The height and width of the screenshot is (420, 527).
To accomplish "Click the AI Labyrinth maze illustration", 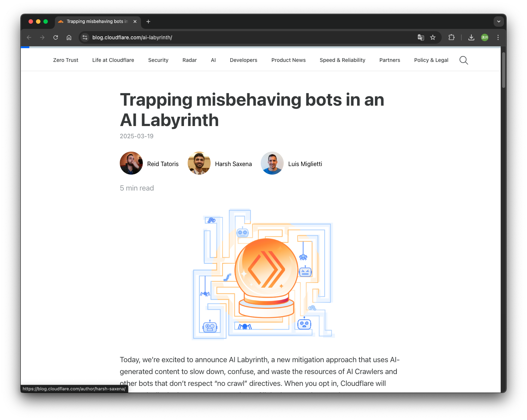I will pos(263,274).
